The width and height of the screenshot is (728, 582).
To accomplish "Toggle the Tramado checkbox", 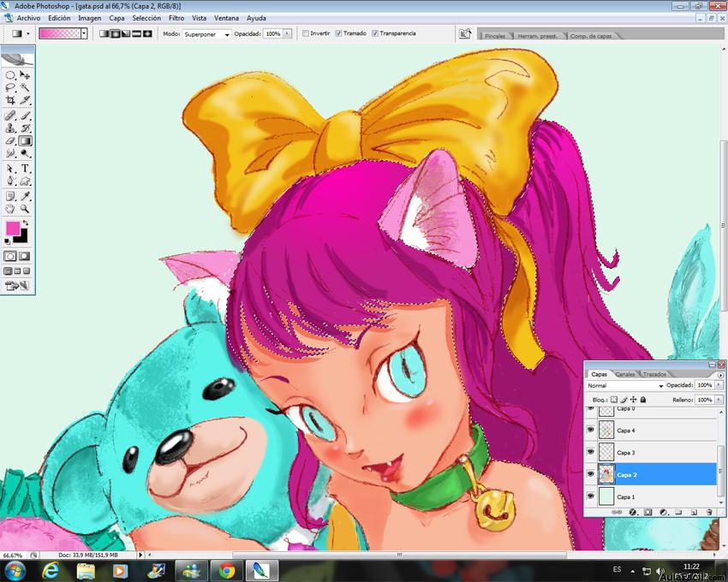I will pyautogui.click(x=338, y=33).
